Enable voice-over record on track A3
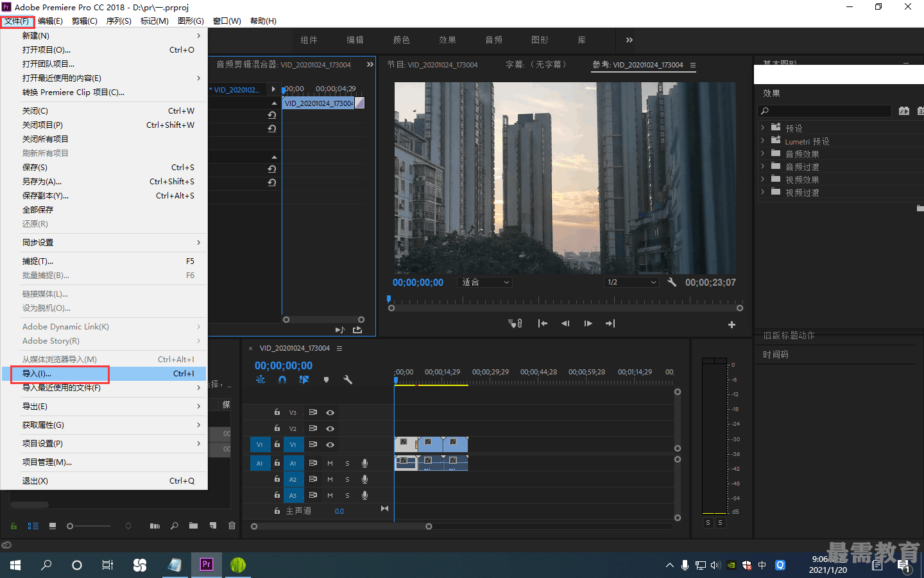The height and width of the screenshot is (578, 924). [x=364, y=495]
